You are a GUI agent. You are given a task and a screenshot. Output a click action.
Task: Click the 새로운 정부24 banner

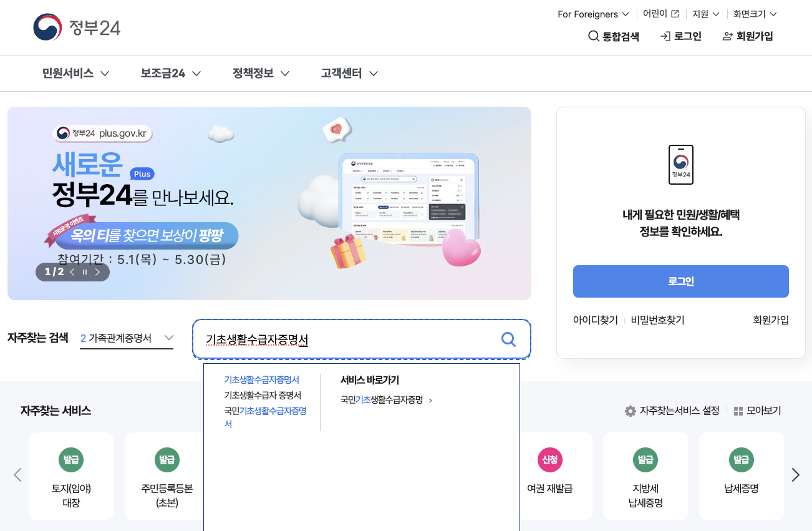(x=269, y=203)
